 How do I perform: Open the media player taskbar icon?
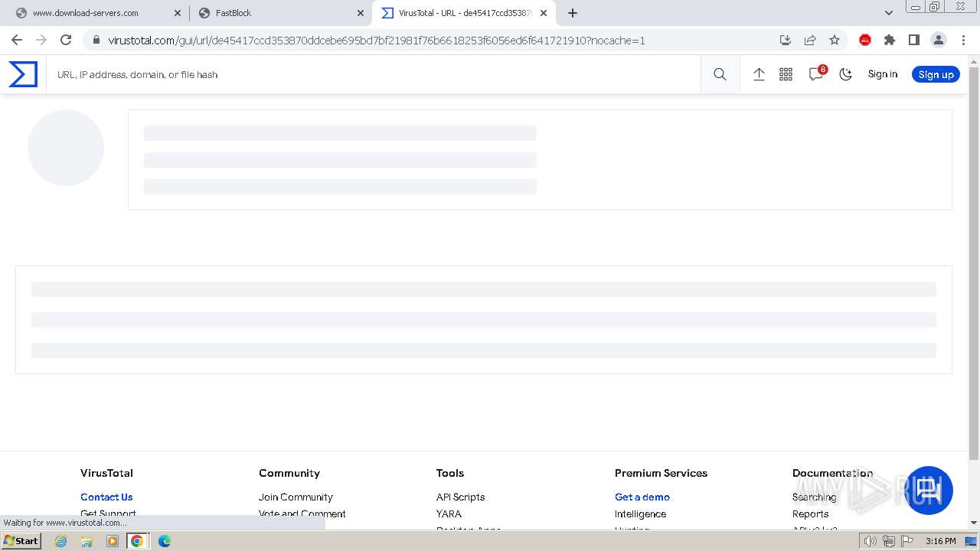(x=113, y=541)
